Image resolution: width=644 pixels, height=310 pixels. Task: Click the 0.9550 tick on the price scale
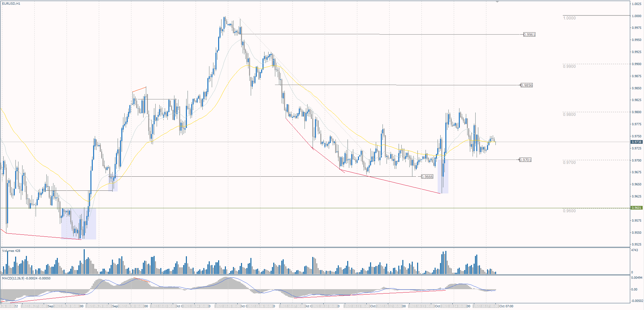coord(637,233)
